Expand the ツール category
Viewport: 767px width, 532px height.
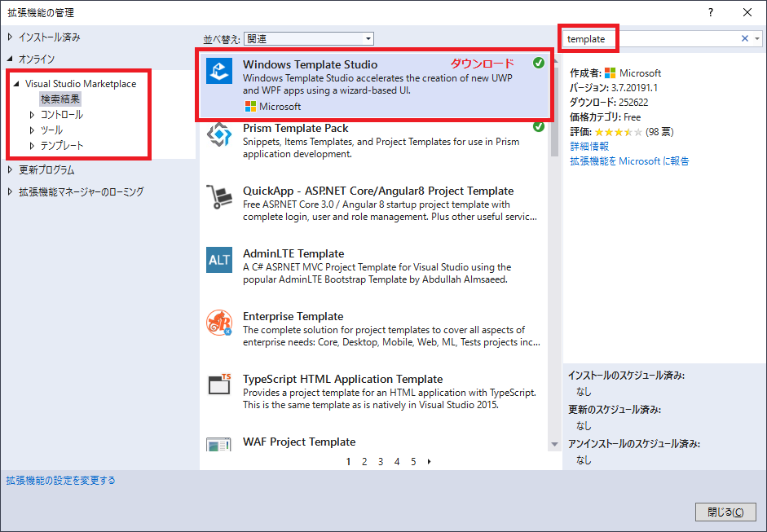coord(33,130)
